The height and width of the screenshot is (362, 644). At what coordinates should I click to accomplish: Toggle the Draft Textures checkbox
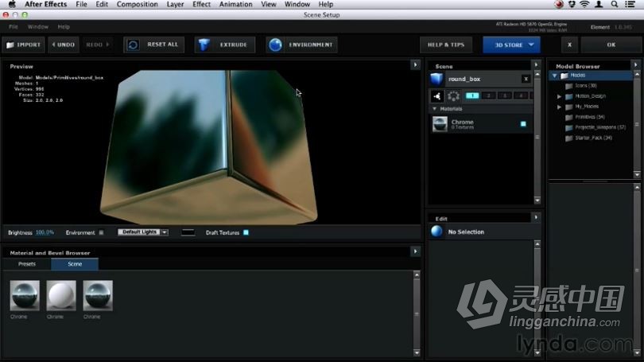(x=246, y=232)
